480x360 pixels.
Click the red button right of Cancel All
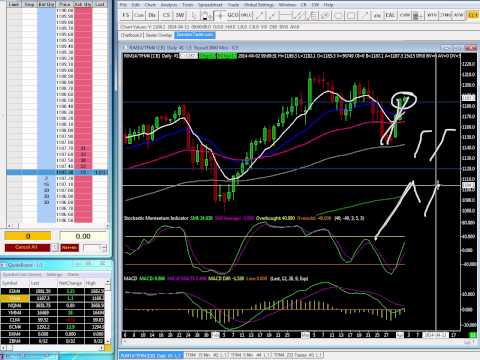pyautogui.click(x=69, y=248)
